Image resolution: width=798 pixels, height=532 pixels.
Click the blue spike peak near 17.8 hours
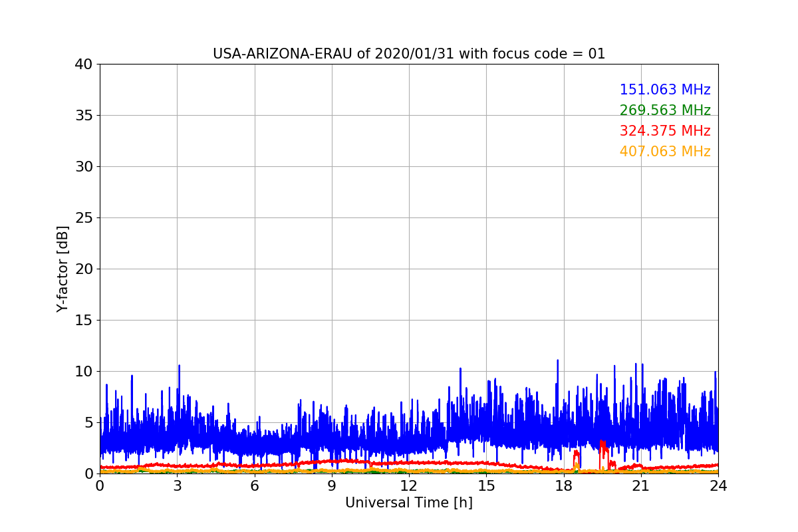(557, 362)
